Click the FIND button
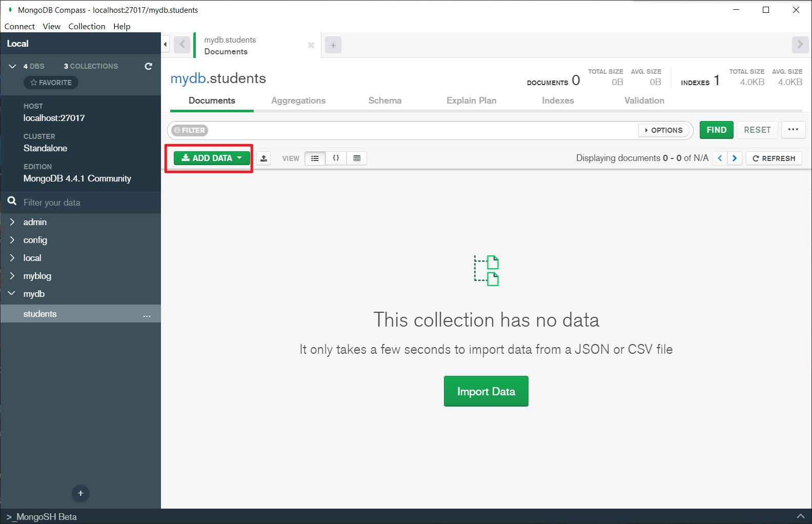 pos(716,130)
